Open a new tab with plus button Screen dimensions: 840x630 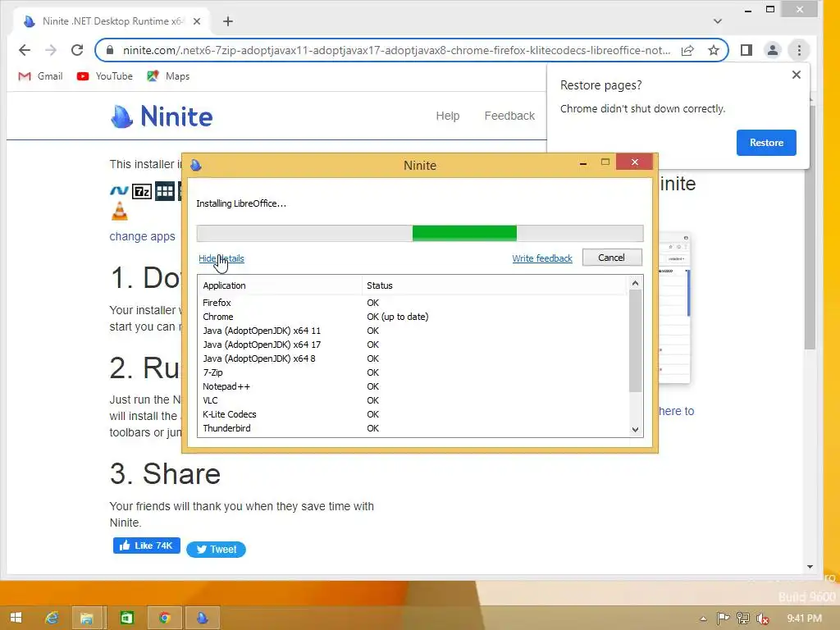[x=228, y=21]
